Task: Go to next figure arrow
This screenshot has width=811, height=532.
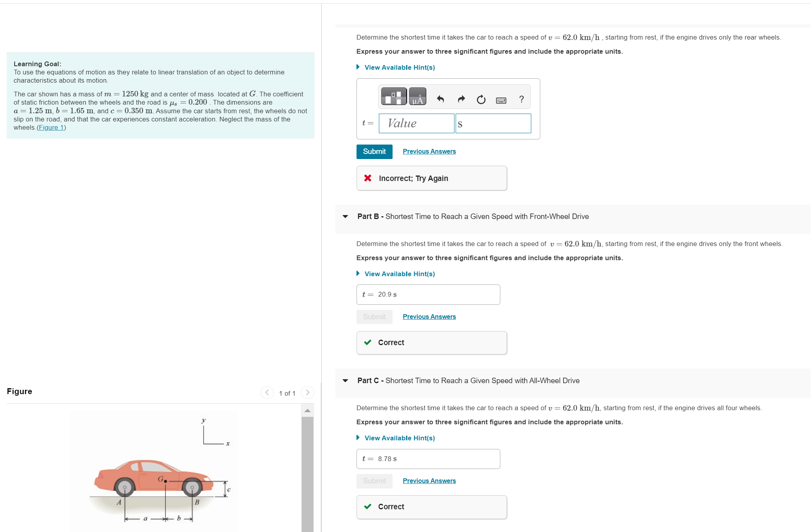Action: click(308, 393)
